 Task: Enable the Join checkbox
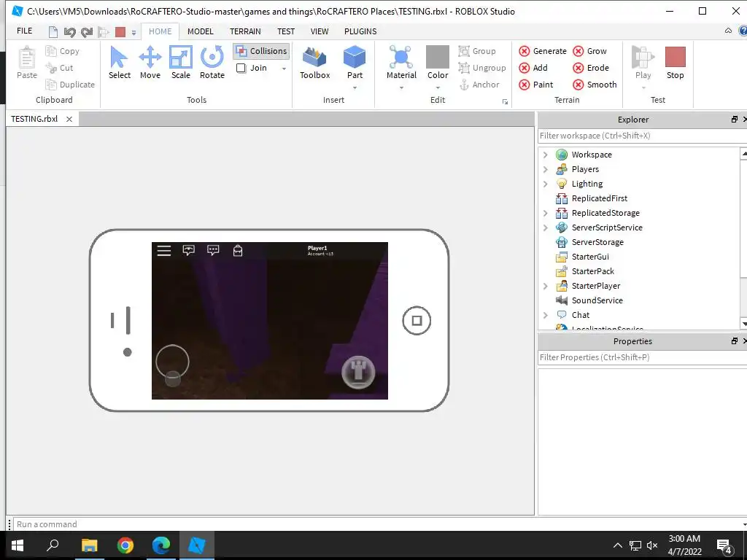coord(241,68)
